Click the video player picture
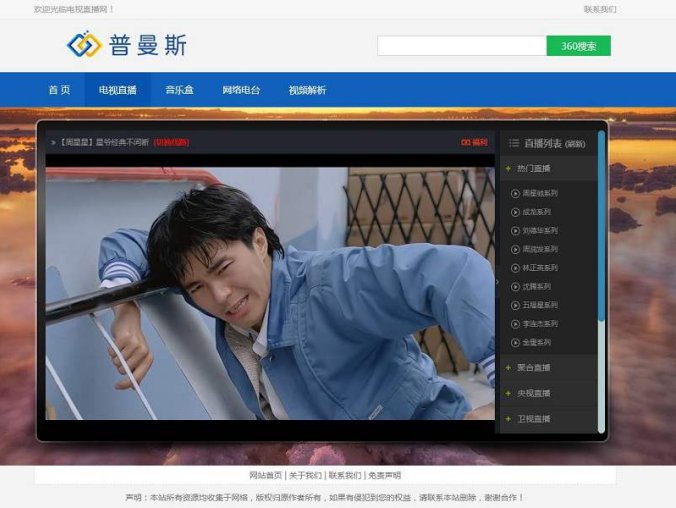676x508 pixels. (x=270, y=293)
